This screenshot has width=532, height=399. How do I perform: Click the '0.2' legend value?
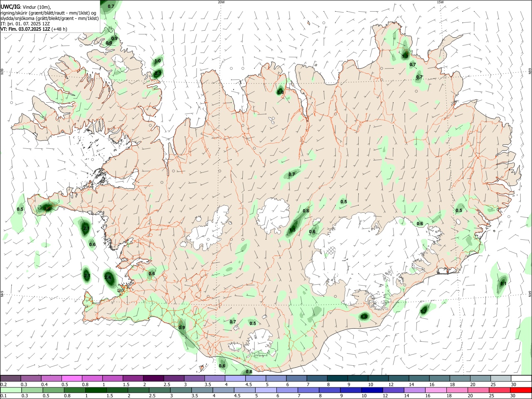click(3, 384)
